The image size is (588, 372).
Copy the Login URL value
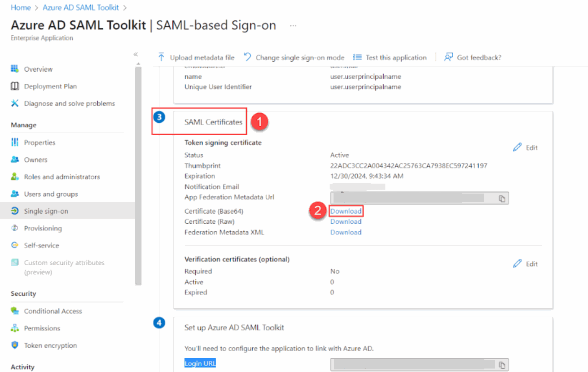(502, 364)
